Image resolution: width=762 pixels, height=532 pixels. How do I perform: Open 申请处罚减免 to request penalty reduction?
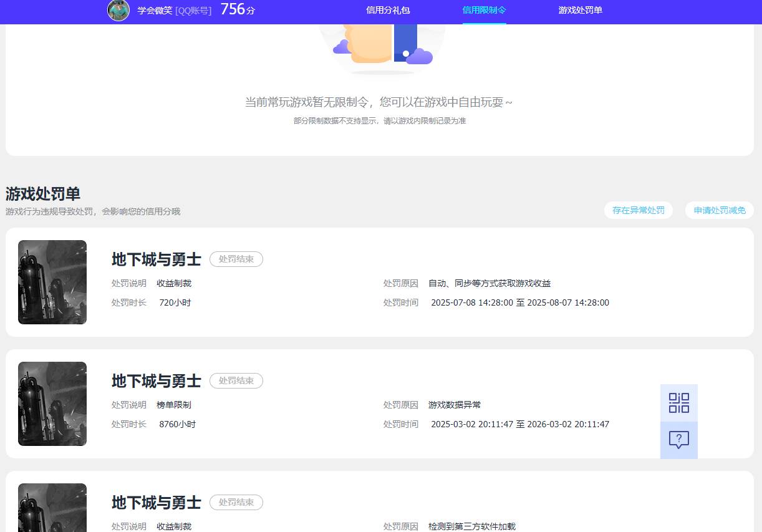719,210
